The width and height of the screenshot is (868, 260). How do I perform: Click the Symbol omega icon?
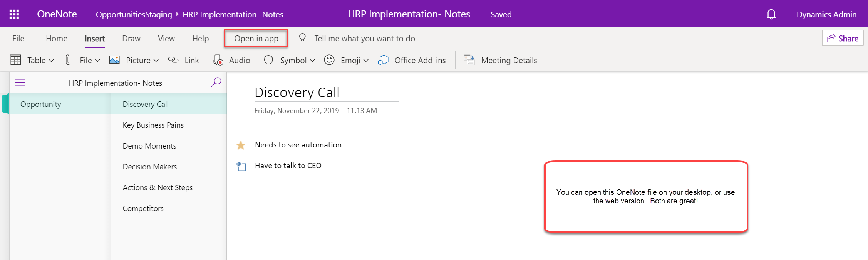[x=268, y=60]
